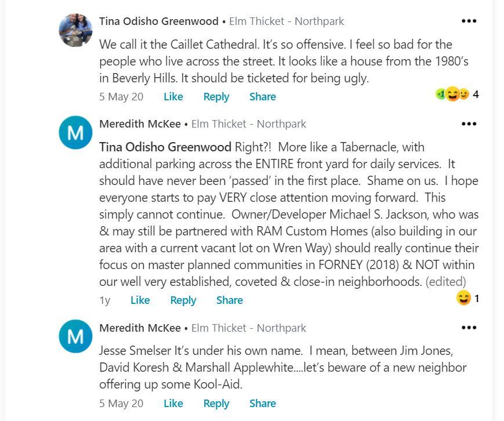Open more options for Tina's Caillet Cathedral comment
Image resolution: width=504 pixels, height=421 pixels.
click(x=469, y=21)
